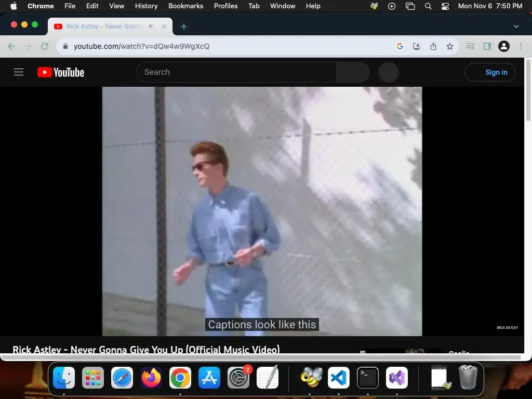Click the video player to pause
This screenshot has height=399, width=532.
click(x=262, y=211)
